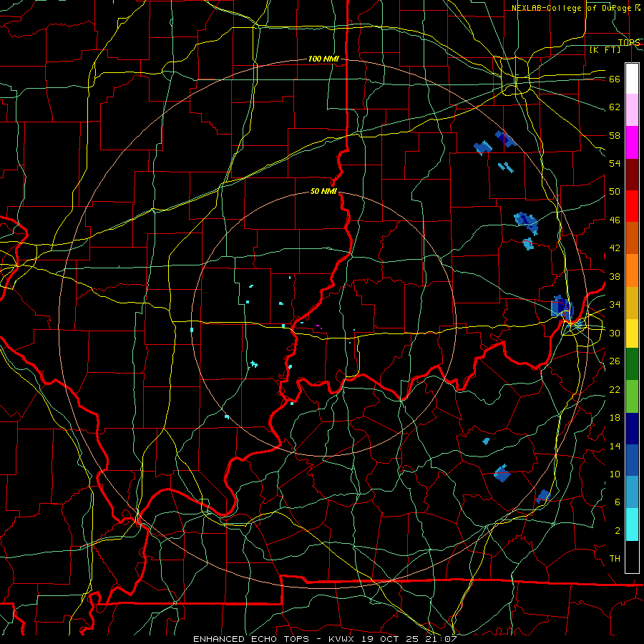Select the medium blue 18 kft swatch
644x644 pixels.
click(x=632, y=460)
